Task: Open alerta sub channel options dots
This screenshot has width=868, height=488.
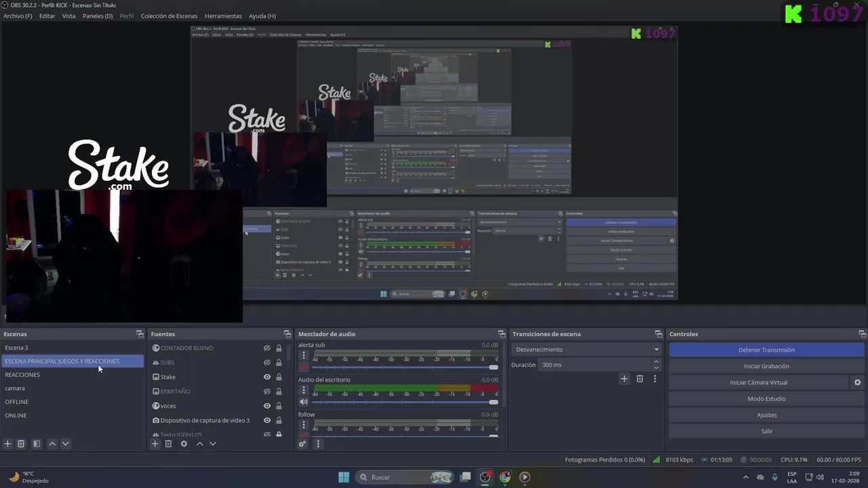Action: 304,354
